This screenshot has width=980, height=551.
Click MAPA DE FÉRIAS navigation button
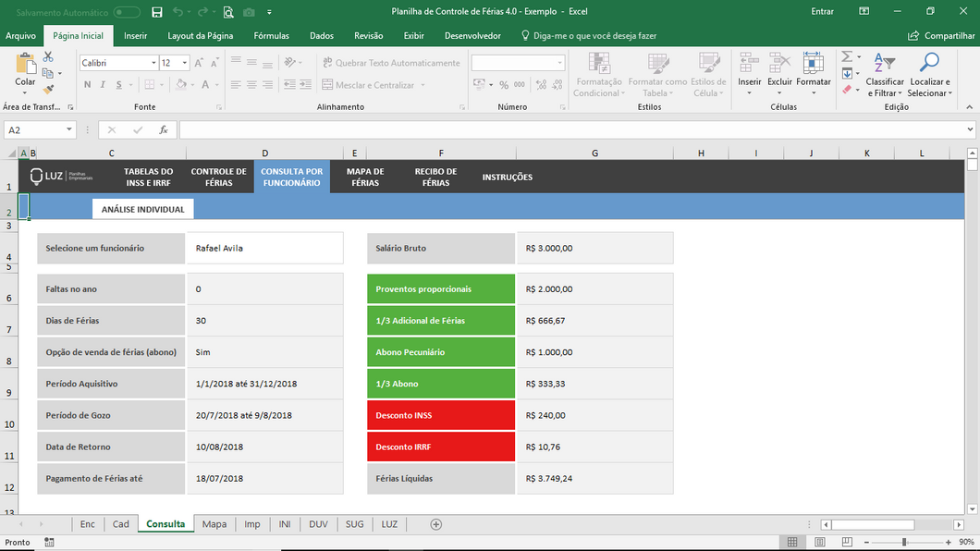(x=365, y=177)
